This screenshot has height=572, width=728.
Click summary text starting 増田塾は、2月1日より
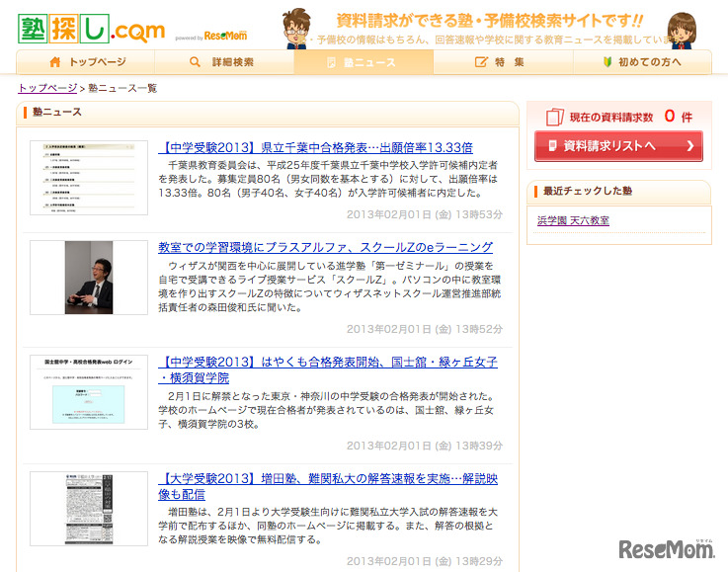click(328, 526)
